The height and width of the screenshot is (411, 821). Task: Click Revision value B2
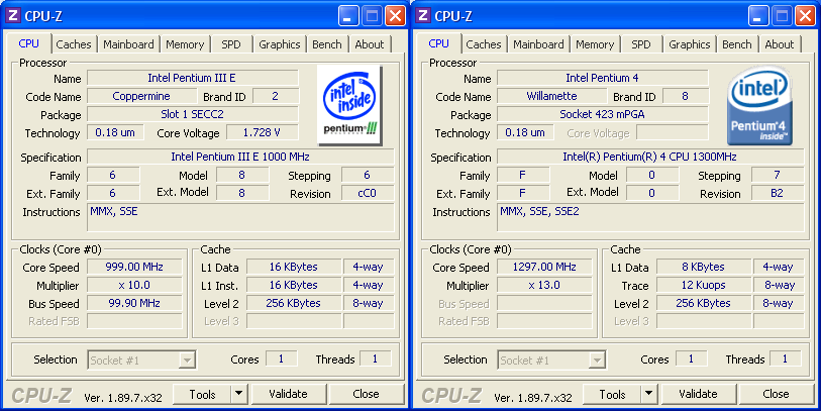coord(778,193)
